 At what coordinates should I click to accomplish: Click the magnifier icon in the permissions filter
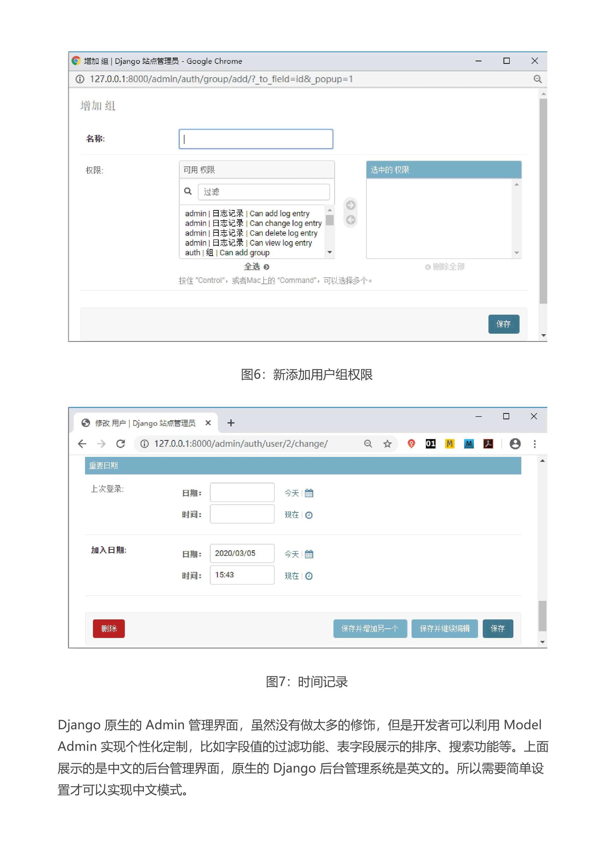click(x=188, y=191)
